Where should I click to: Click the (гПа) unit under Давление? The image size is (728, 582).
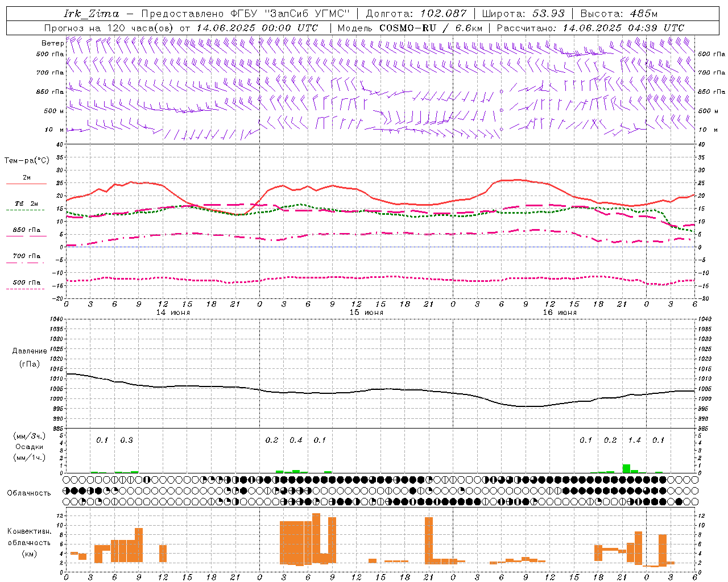click(30, 364)
